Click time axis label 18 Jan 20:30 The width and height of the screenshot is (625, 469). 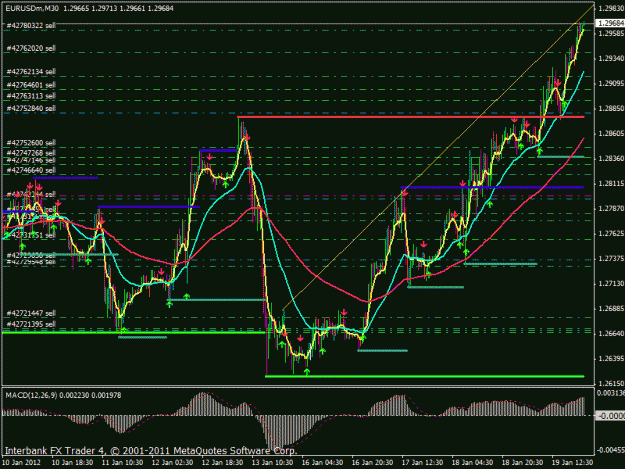tap(522, 463)
